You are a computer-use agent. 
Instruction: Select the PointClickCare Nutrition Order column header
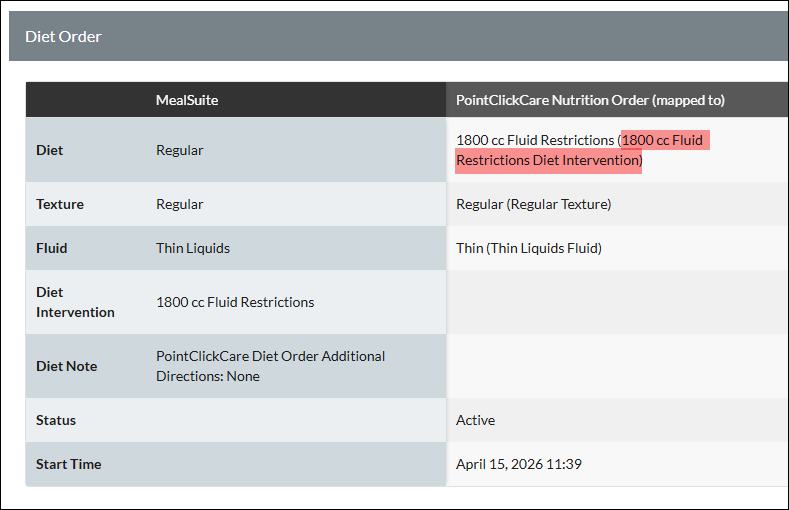pos(590,100)
